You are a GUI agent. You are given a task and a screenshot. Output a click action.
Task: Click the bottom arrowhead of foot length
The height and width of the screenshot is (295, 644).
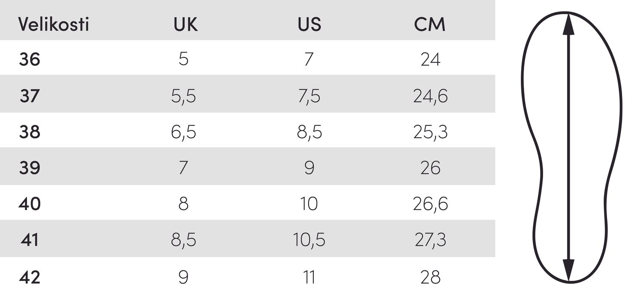pos(568,270)
